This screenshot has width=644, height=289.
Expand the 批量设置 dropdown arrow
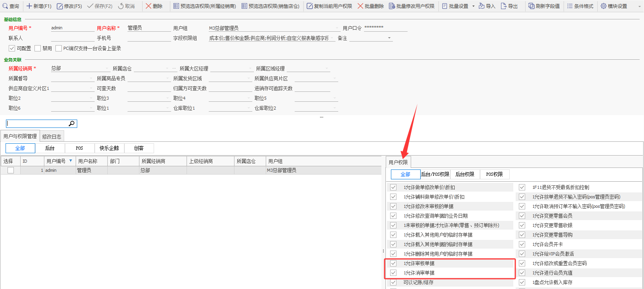473,6
